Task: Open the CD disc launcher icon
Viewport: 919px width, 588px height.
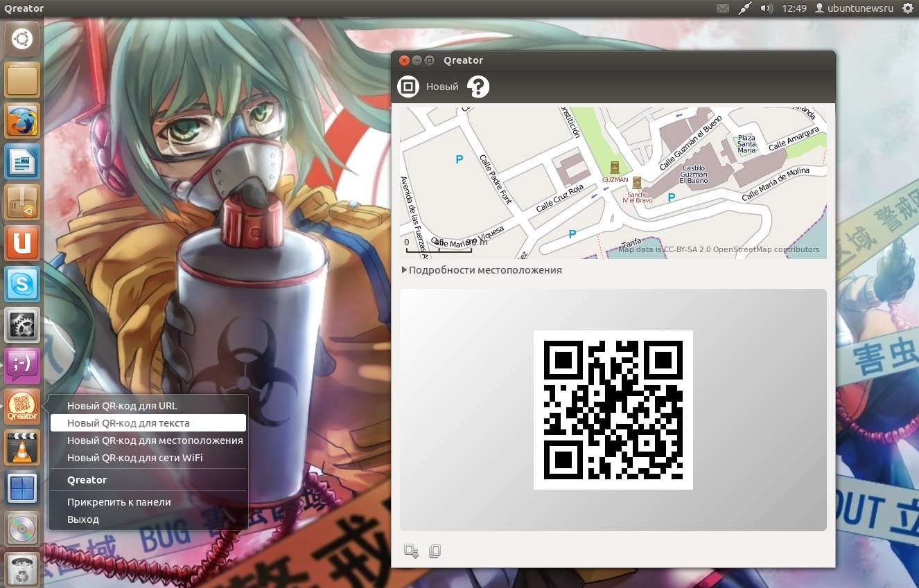Action: tap(22, 529)
